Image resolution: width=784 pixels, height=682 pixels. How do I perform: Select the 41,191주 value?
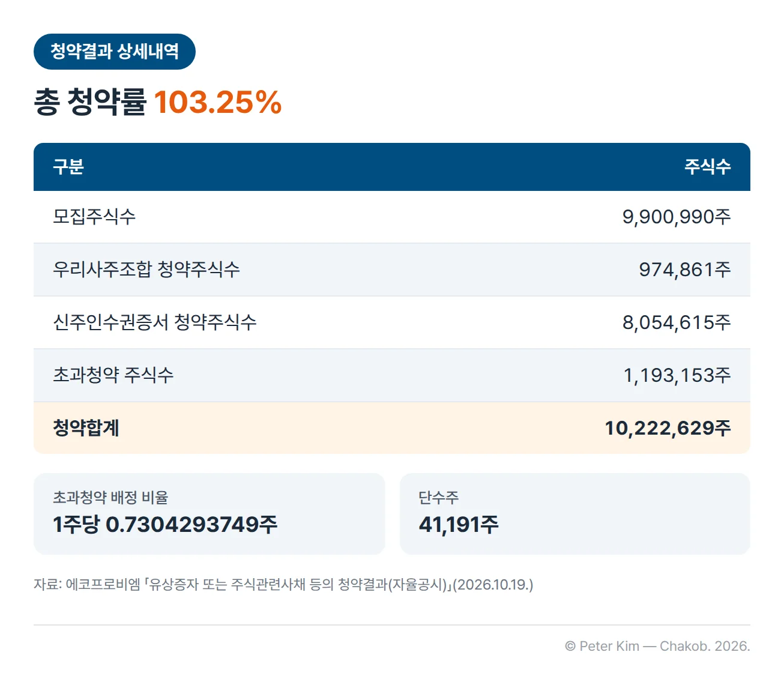(x=459, y=525)
